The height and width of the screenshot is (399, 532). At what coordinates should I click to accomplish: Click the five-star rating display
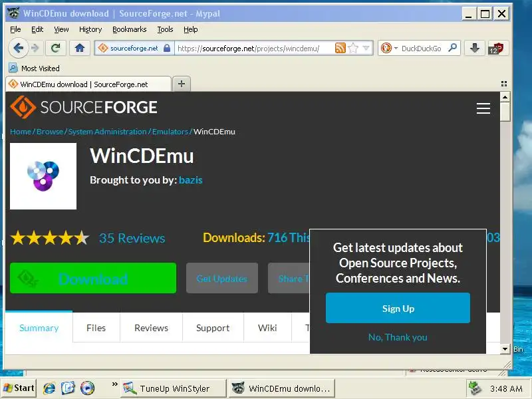point(50,238)
